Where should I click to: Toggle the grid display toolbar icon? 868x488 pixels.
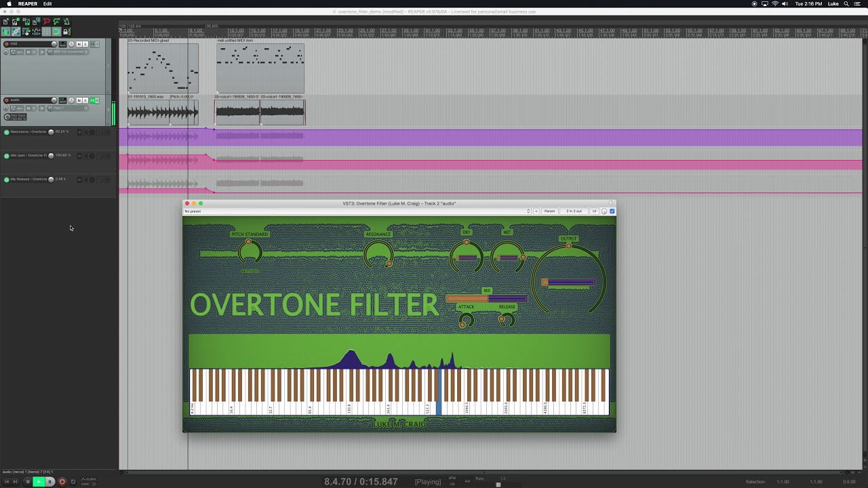(46, 31)
